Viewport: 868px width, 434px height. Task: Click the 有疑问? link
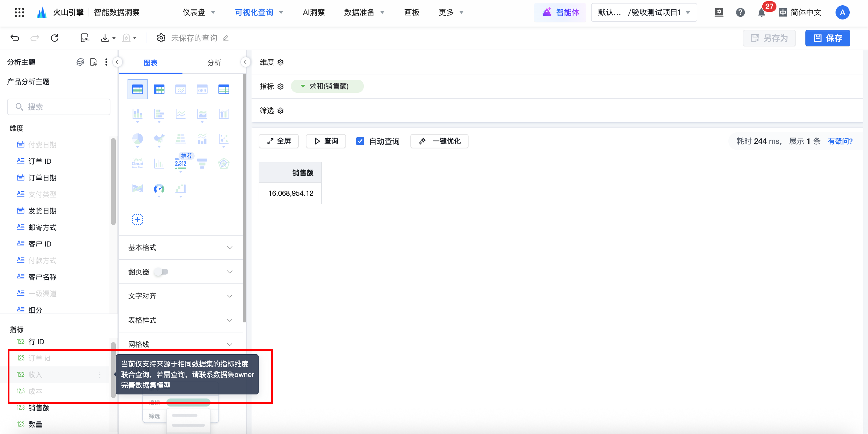pos(840,141)
